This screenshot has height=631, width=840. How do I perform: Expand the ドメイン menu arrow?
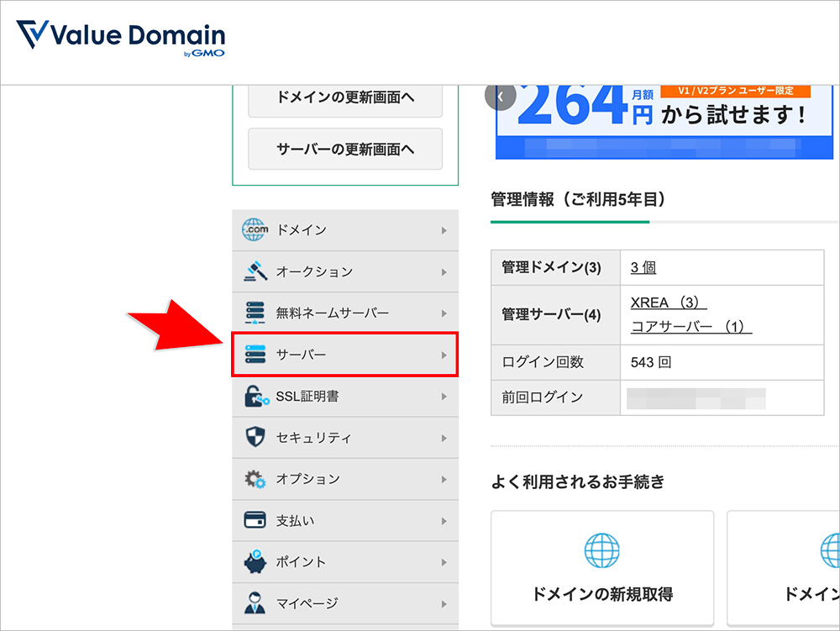point(444,230)
